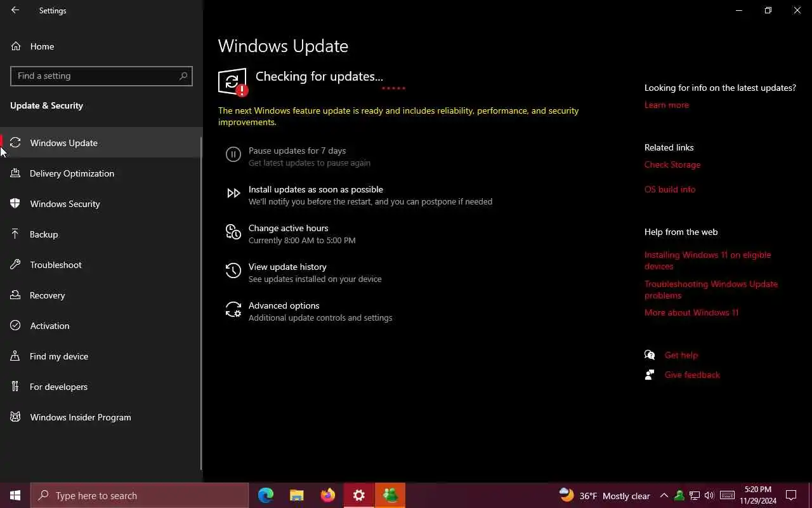Click the Settings gear on the taskbar
Screen dimensions: 812x508
point(359,495)
